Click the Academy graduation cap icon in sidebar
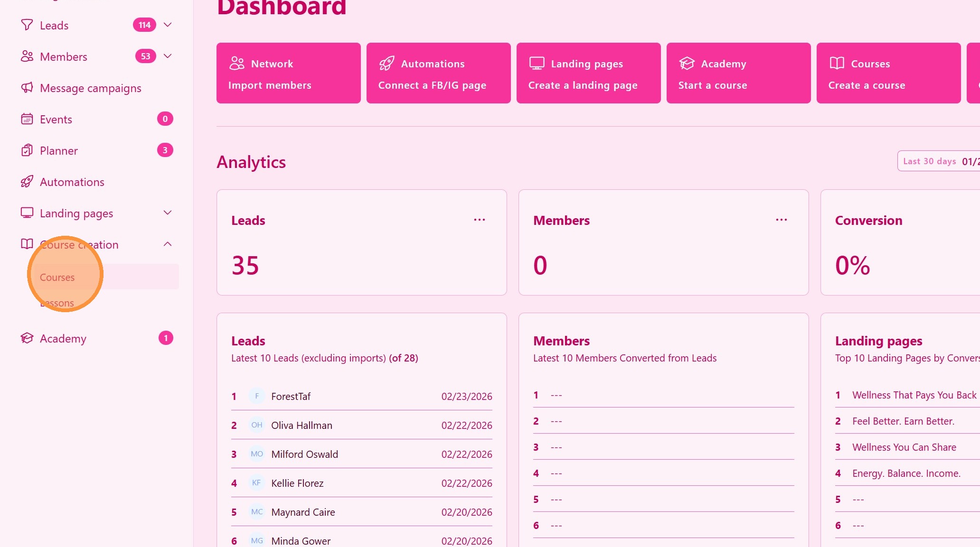Viewport: 980px width, 547px height. [x=27, y=338]
